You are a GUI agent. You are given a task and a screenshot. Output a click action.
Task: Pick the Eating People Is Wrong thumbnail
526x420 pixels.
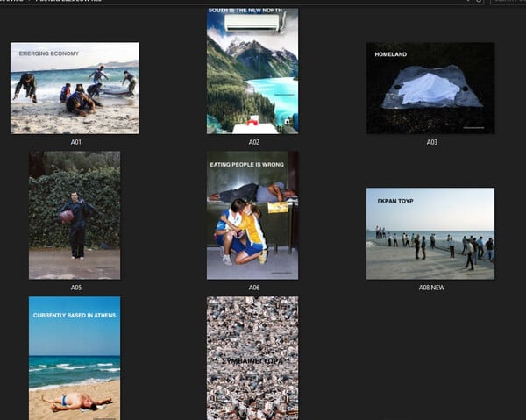[252, 215]
